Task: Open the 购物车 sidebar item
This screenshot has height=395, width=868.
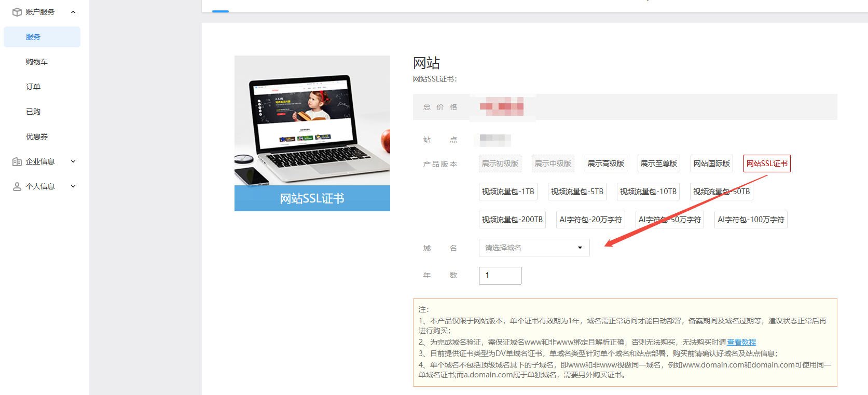Action: 37,62
